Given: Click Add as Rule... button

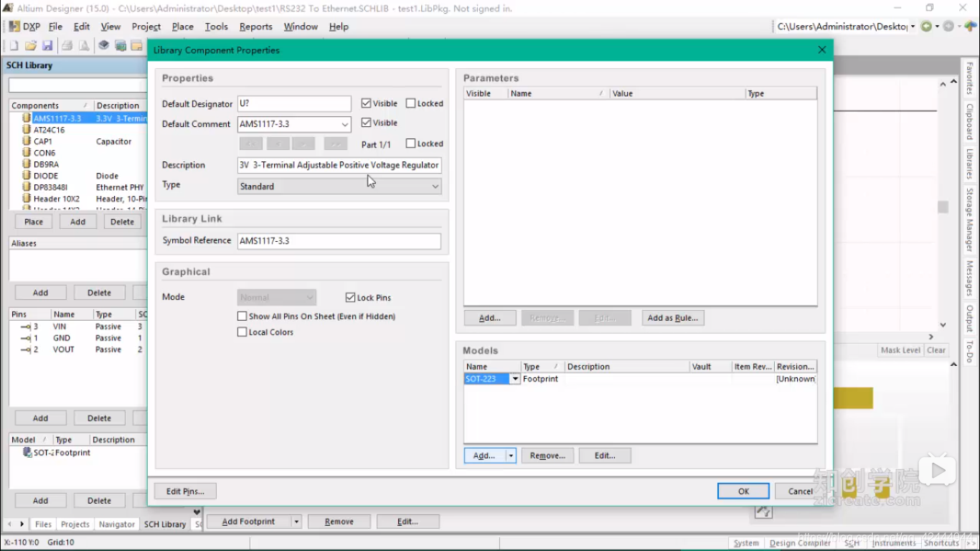Looking at the screenshot, I should 672,318.
